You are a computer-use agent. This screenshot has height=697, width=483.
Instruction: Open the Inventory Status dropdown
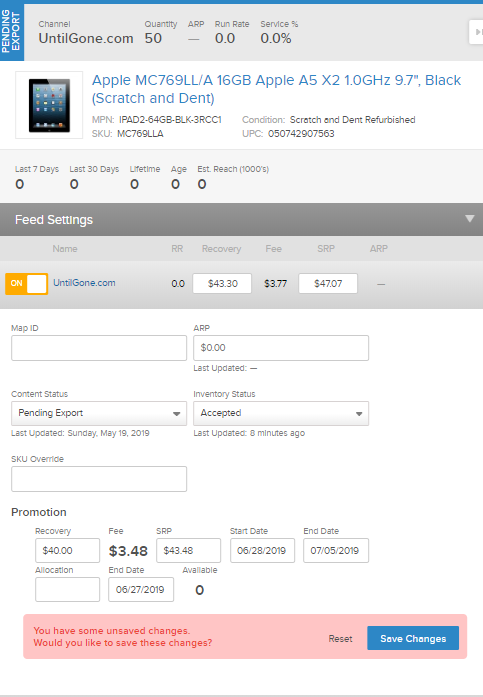click(x=281, y=413)
